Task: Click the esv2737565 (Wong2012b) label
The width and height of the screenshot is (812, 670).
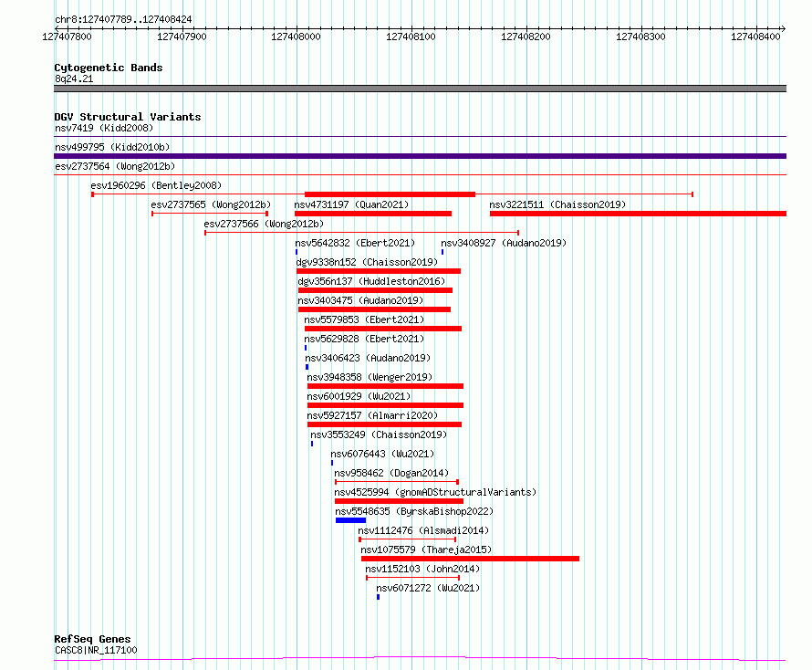Action: point(211,204)
